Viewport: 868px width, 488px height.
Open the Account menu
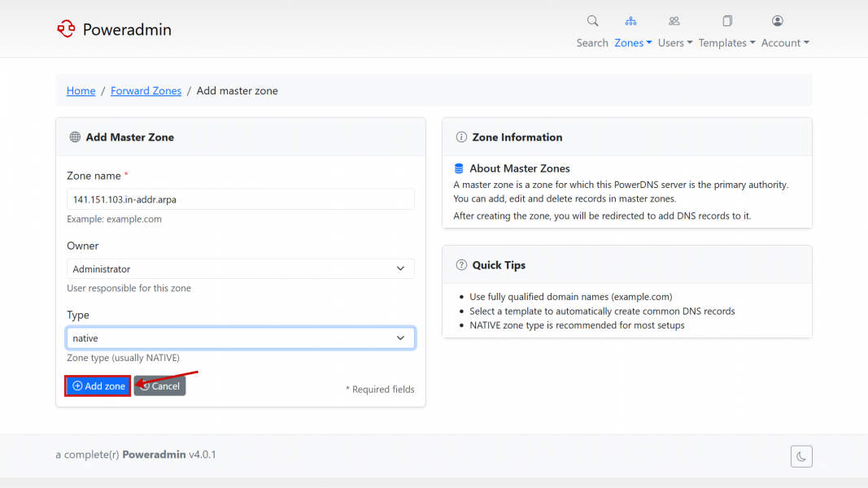tap(784, 43)
